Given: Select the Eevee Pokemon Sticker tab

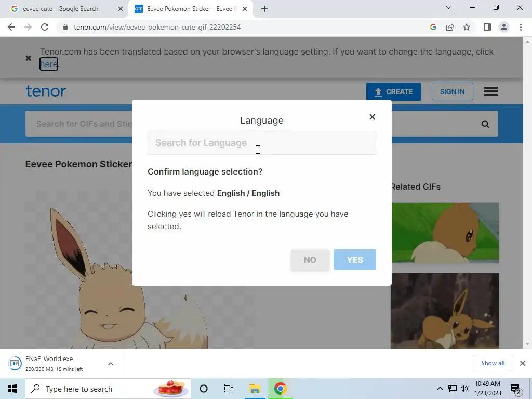Looking at the screenshot, I should click(x=192, y=9).
